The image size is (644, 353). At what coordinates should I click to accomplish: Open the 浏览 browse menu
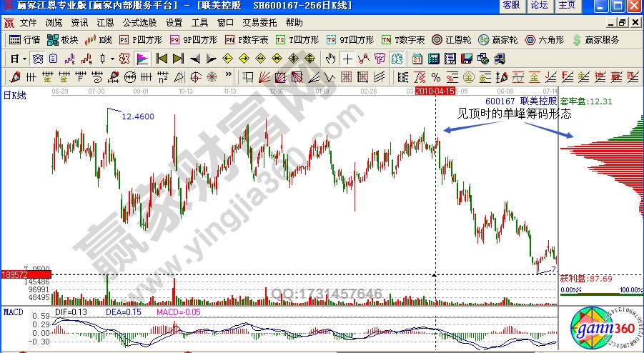pos(54,23)
